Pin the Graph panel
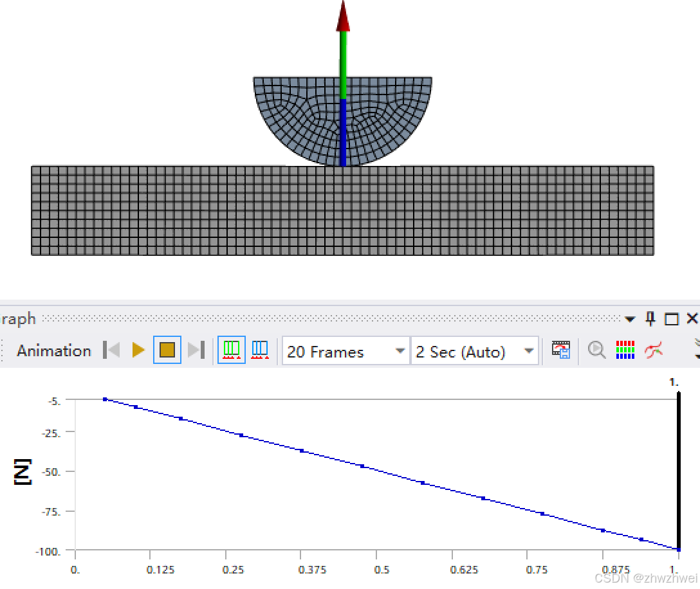 [x=650, y=318]
